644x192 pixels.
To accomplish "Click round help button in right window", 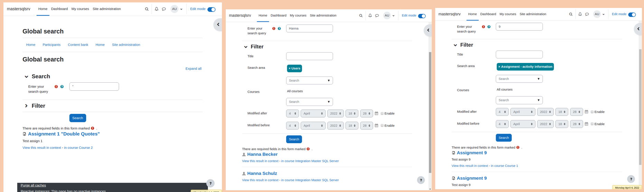I will [x=631, y=179].
